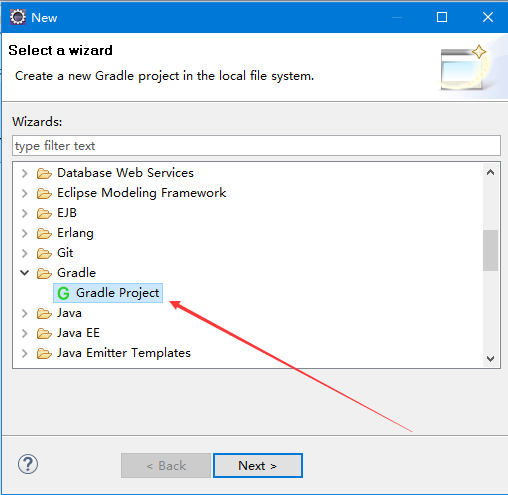508x495 pixels.
Task: Expand the Java category chevron
Action: (24, 313)
